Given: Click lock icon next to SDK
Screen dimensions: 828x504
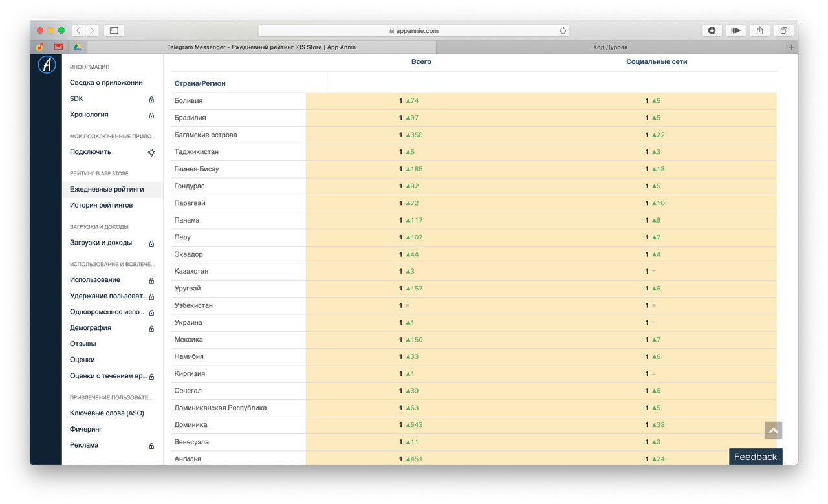Looking at the screenshot, I should 151,99.
